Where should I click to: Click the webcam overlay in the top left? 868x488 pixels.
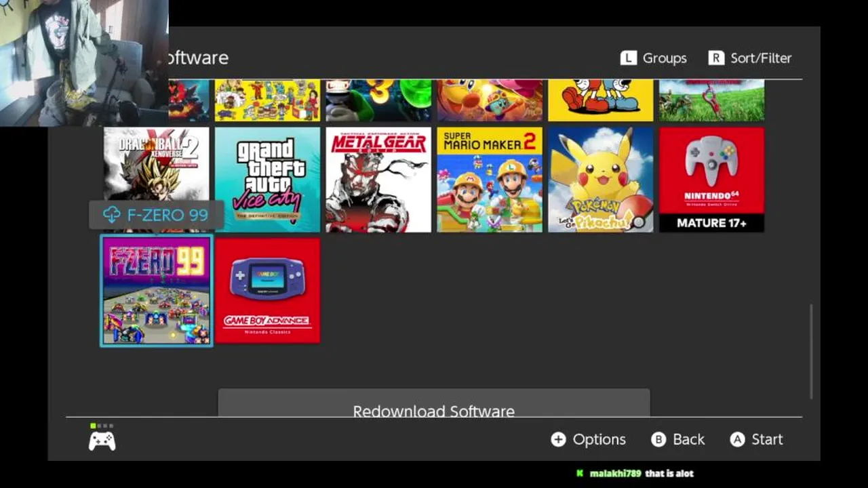click(84, 63)
